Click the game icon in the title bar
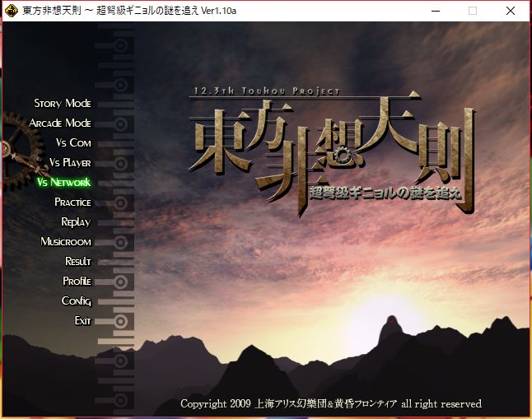The height and width of the screenshot is (419, 532). 12,11
